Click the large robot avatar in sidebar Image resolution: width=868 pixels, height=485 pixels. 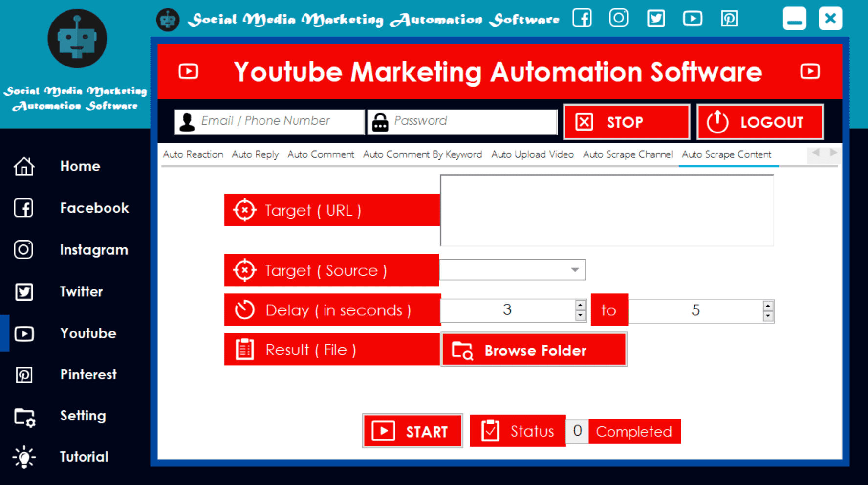[77, 39]
